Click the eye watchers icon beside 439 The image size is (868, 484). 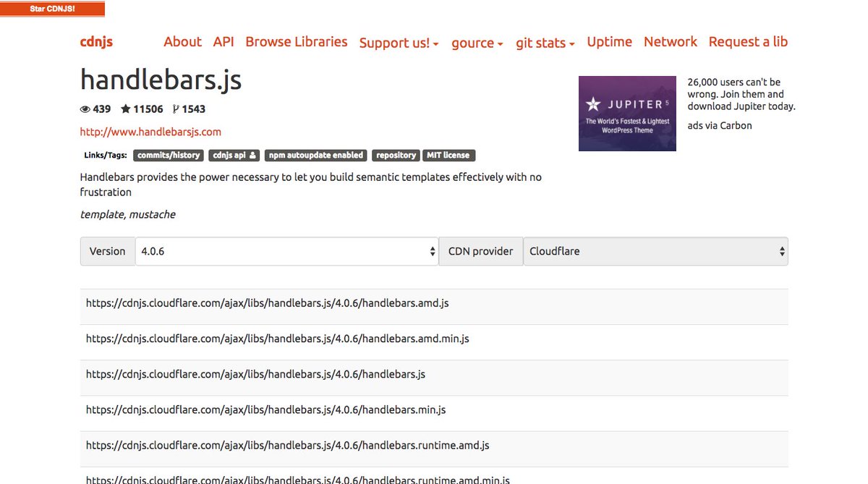click(x=85, y=109)
